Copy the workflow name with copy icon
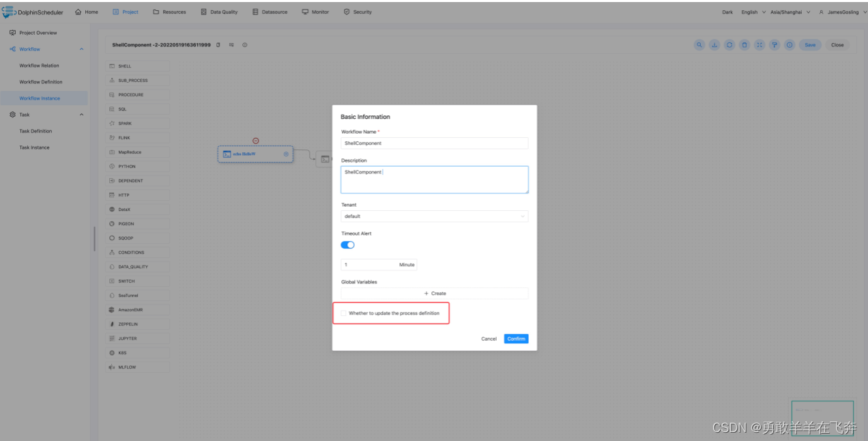 point(218,45)
